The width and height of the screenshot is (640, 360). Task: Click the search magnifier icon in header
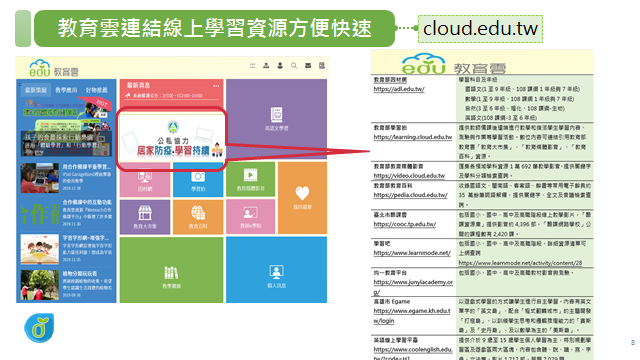tap(294, 66)
